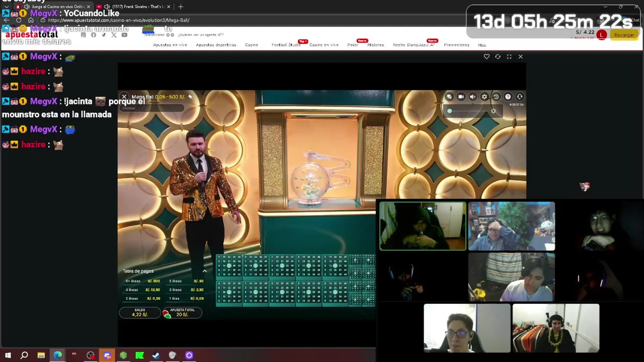The height and width of the screenshot is (362, 644).
Task: Enter fullscreen mode for the game
Action: click(x=509, y=57)
